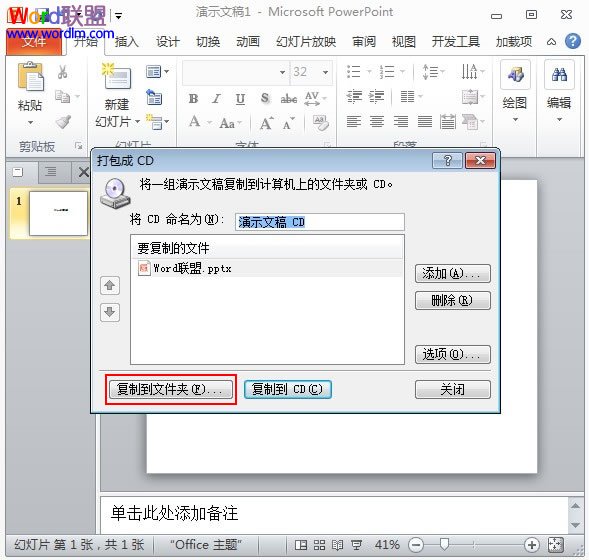Click the 复制到文件夹(F)... button
589x560 pixels.
pos(171,389)
